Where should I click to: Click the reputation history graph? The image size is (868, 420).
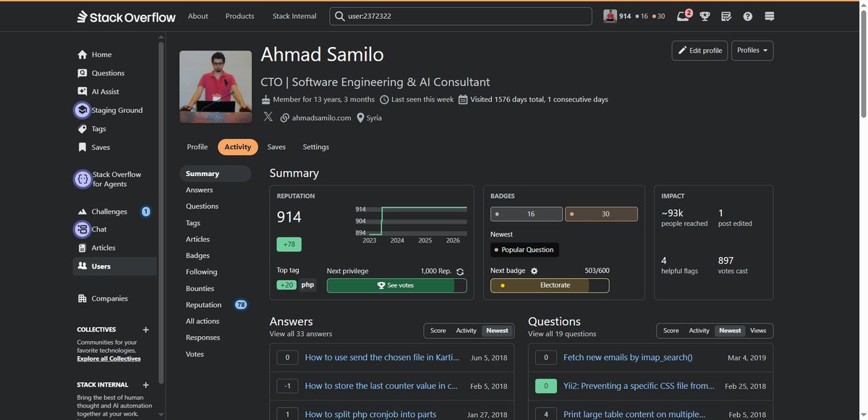coord(411,224)
